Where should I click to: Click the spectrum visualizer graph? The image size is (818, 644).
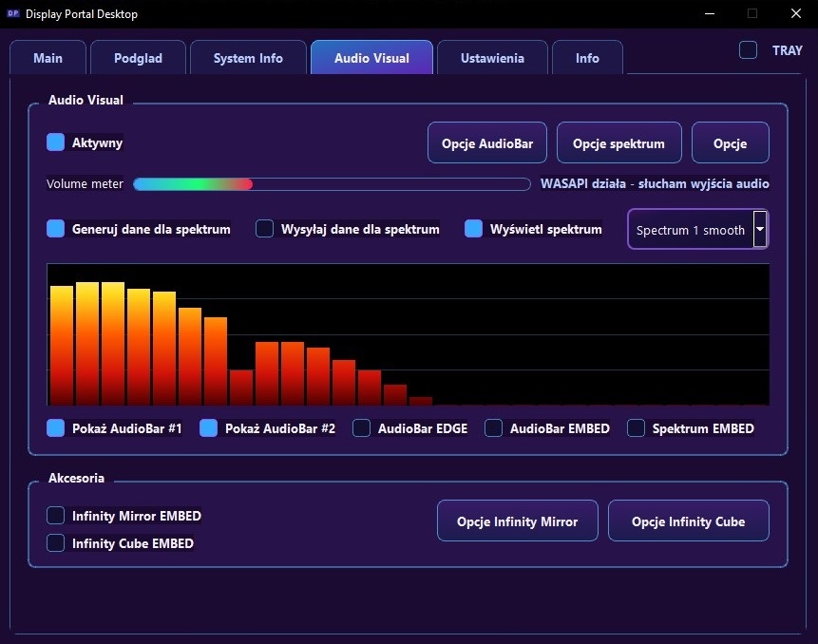[x=408, y=334]
